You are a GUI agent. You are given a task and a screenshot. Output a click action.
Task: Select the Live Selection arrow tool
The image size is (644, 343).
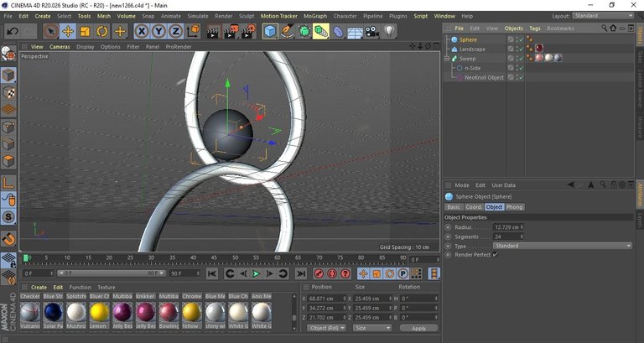click(51, 31)
